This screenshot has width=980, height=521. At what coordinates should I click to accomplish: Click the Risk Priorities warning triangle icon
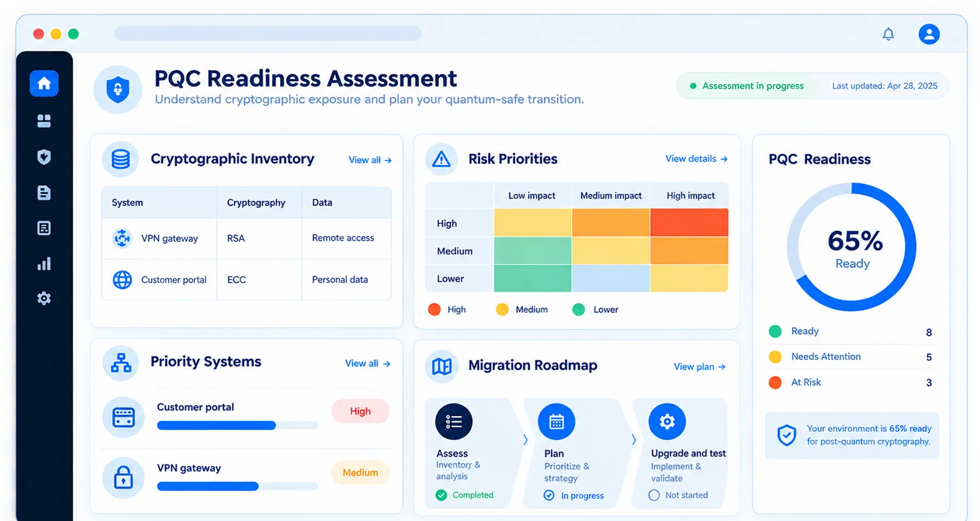click(441, 159)
